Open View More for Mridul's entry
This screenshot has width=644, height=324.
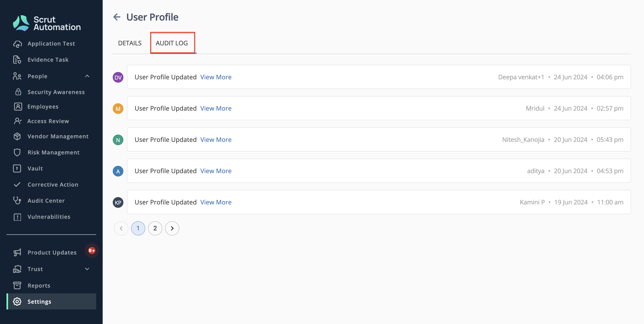click(x=216, y=108)
